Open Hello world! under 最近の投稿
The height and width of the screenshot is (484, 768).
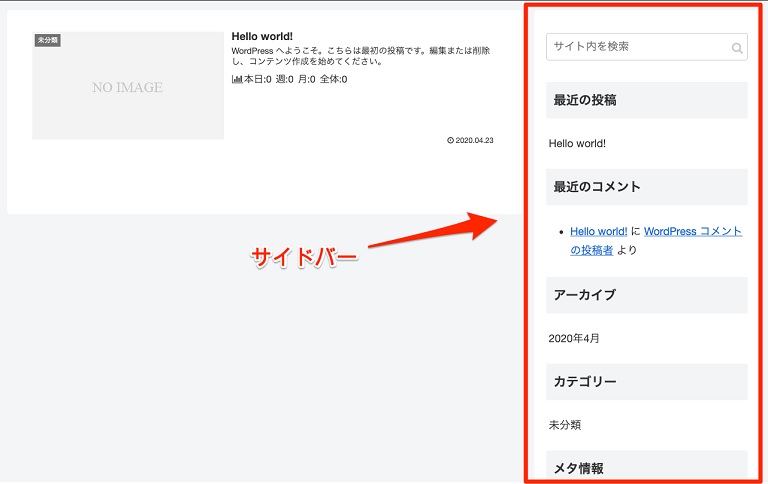click(577, 144)
